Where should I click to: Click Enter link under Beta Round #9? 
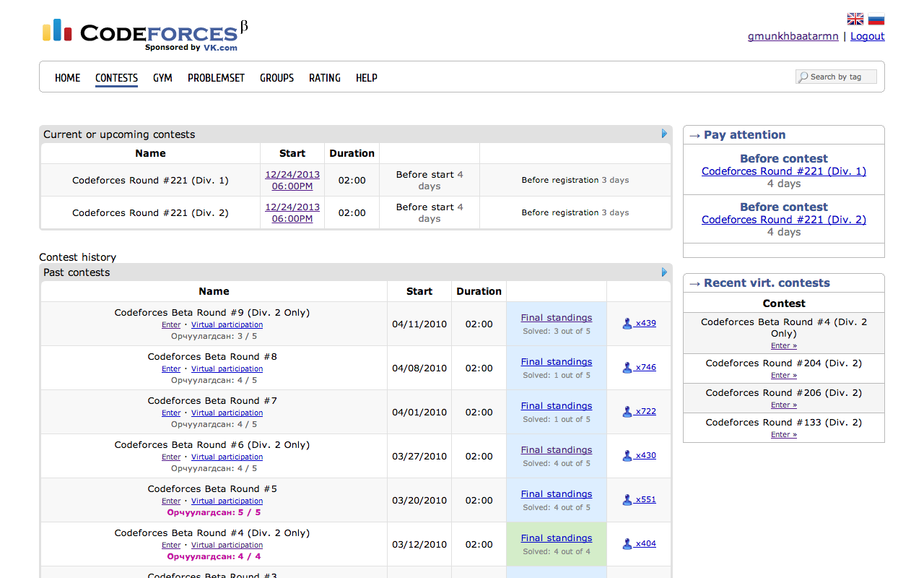click(171, 325)
